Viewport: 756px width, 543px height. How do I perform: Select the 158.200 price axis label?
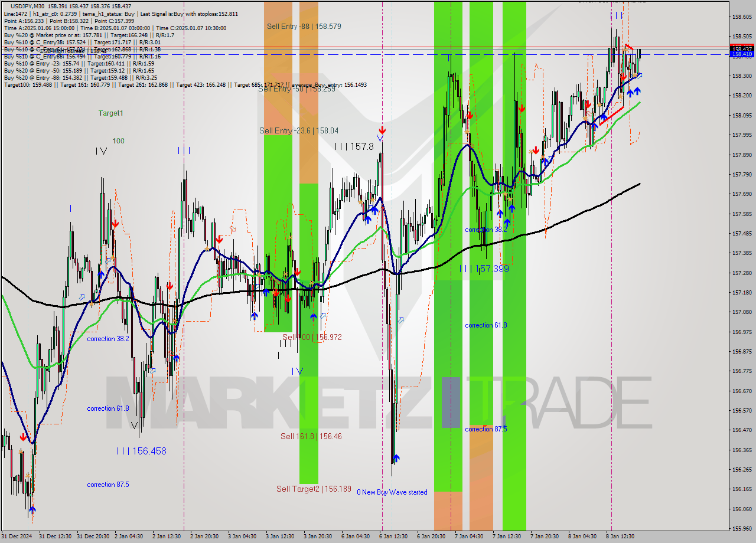pos(742,96)
